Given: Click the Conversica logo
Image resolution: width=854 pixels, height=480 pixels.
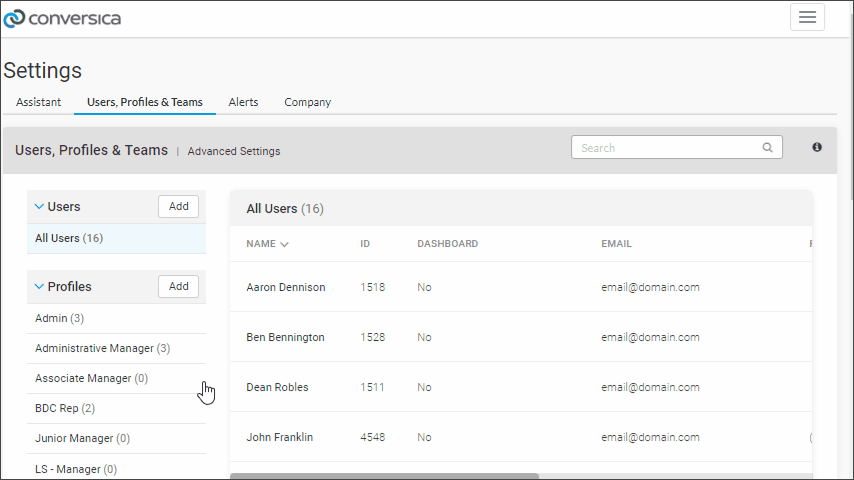Looking at the screenshot, I should 62,19.
